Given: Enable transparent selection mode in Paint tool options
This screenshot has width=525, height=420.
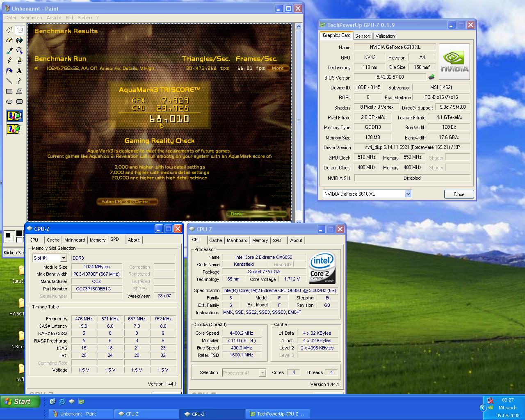Looking at the screenshot, I should 14,129.
